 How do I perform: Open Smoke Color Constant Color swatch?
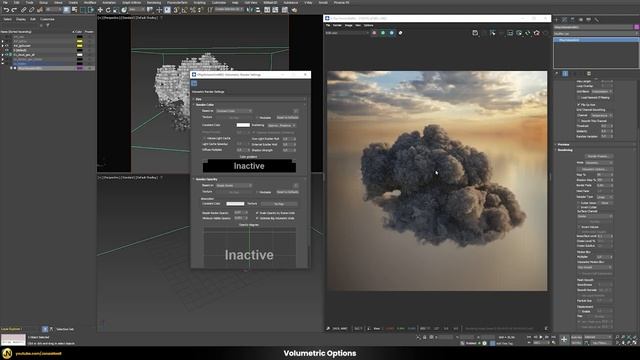click(x=243, y=125)
